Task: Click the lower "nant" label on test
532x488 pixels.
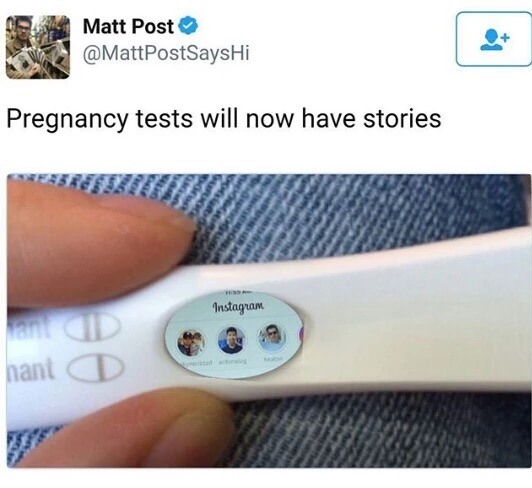Action: [x=31, y=369]
